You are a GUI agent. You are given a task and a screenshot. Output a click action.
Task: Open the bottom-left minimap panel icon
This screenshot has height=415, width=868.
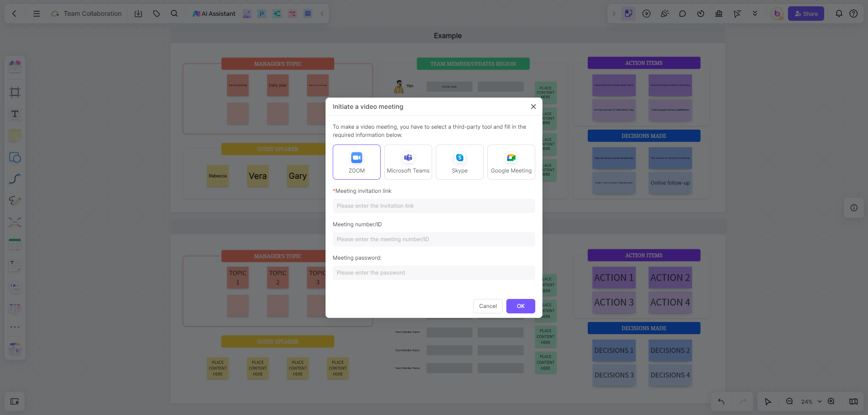tap(14, 401)
